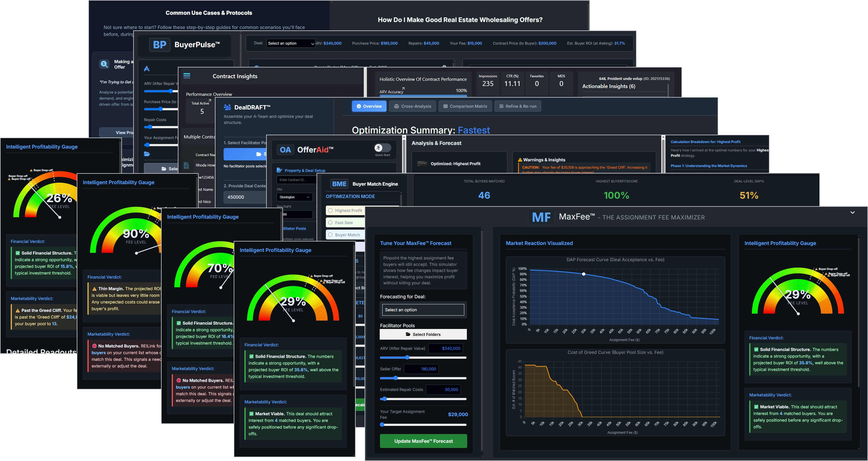Open the Stonington city dropdown in OfferAid
This screenshot has height=461, width=868.
[x=294, y=197]
